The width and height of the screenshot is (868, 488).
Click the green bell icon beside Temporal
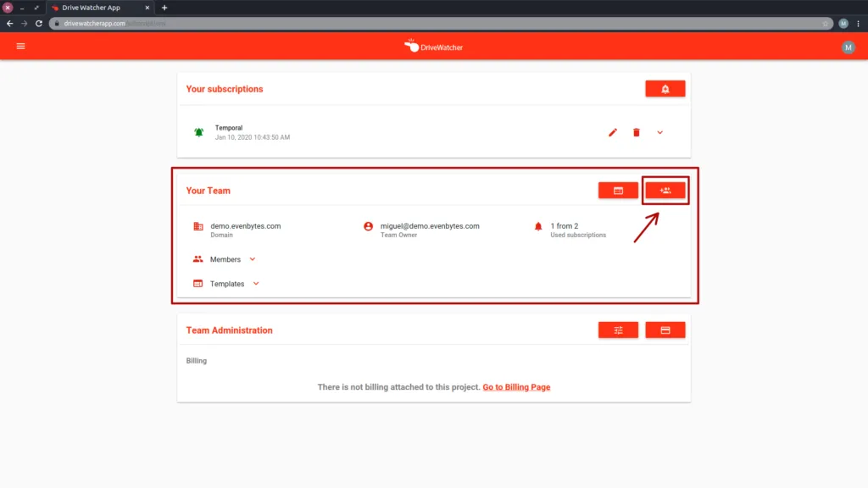tap(198, 132)
